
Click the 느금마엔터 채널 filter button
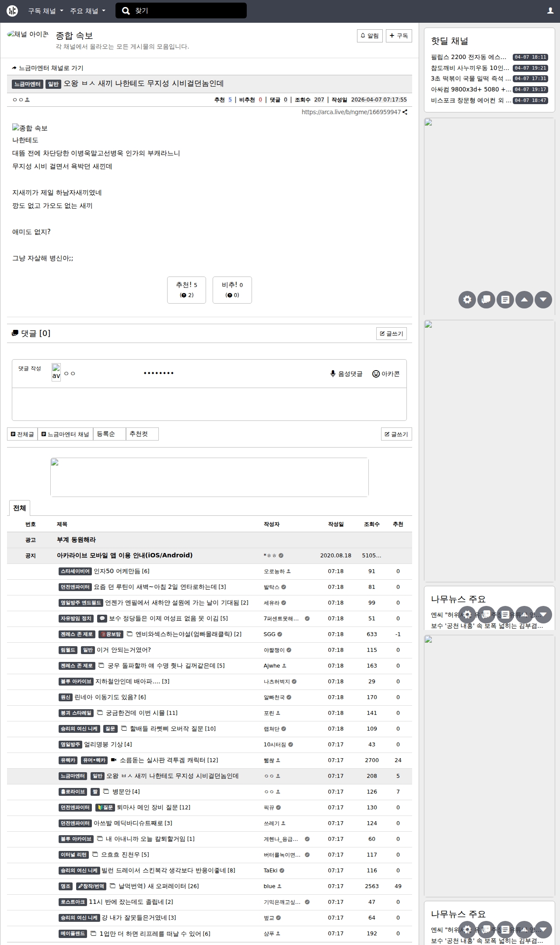pyautogui.click(x=65, y=434)
